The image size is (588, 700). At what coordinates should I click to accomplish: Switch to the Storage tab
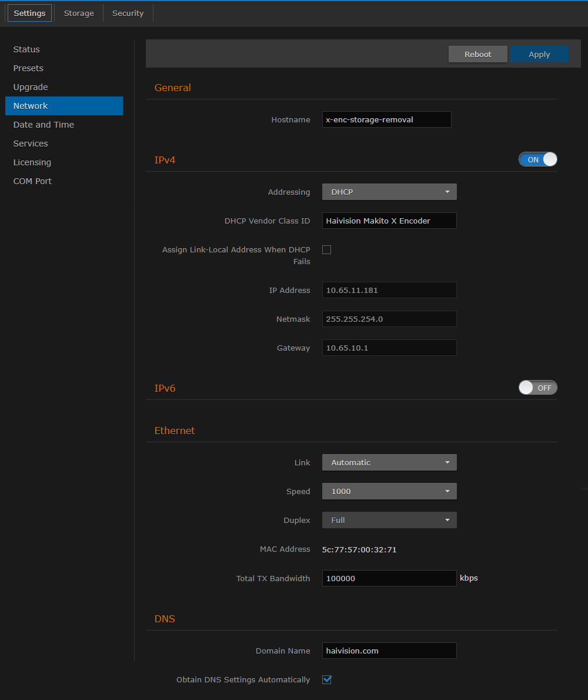(79, 12)
